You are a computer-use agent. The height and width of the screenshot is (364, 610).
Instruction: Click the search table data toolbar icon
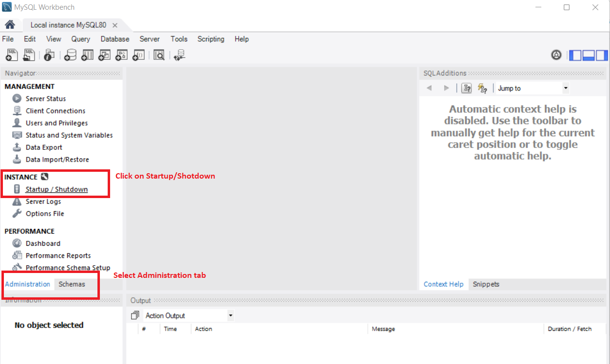(159, 55)
